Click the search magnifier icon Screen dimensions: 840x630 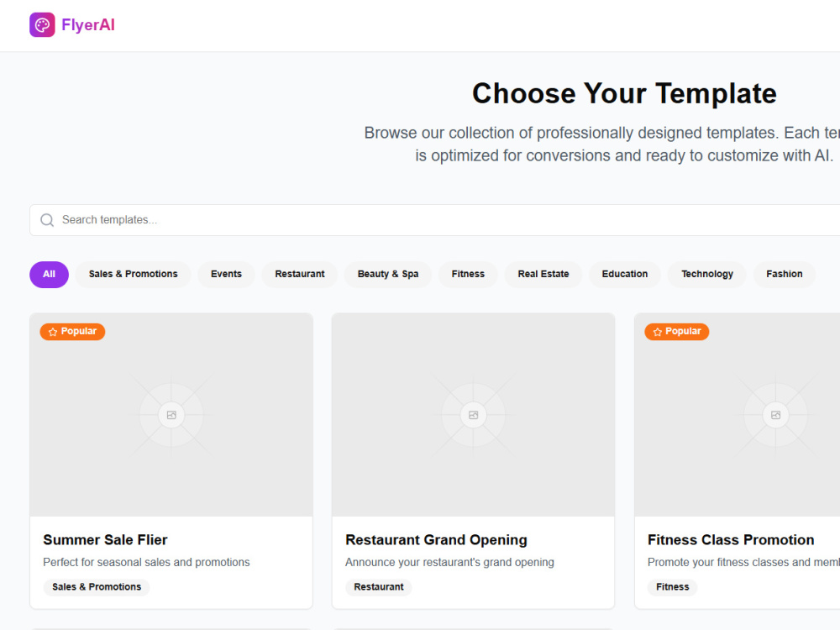click(x=47, y=220)
